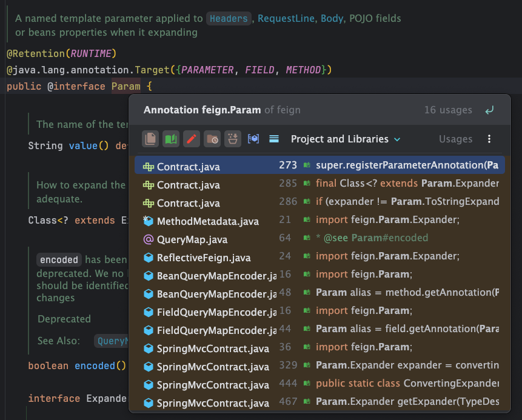Click the @Retention annotation in editor

pos(36,53)
